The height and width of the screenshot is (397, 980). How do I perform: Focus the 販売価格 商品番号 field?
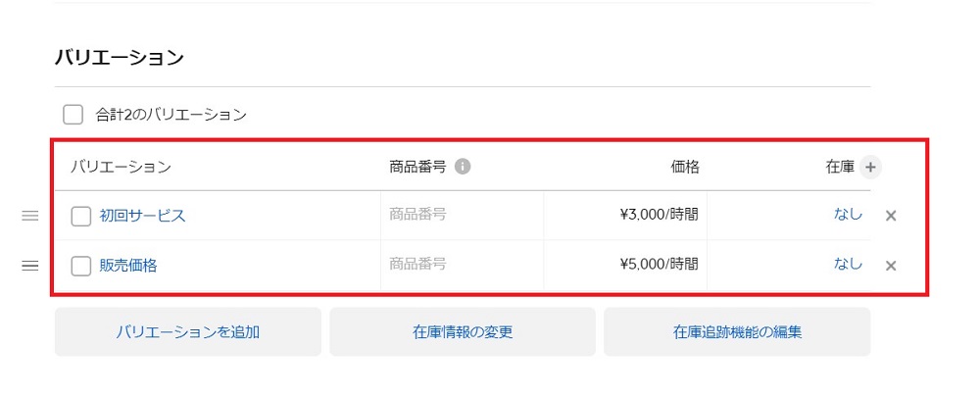(461, 264)
